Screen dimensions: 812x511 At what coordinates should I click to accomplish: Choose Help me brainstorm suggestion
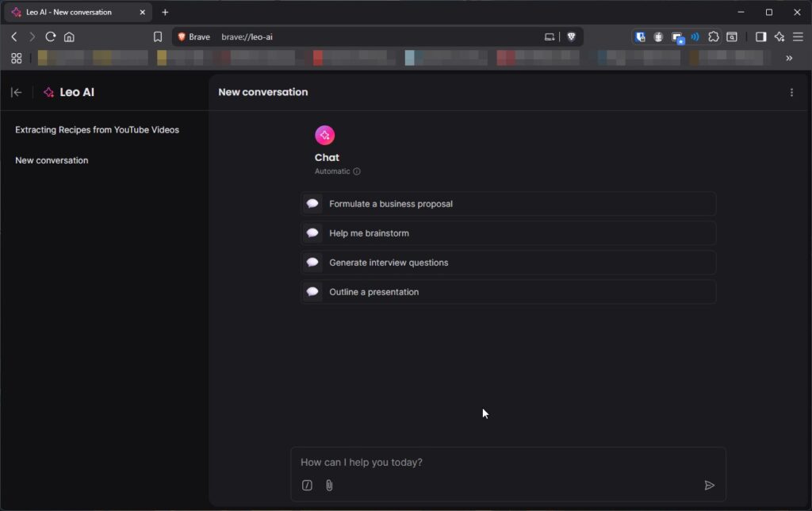(508, 233)
